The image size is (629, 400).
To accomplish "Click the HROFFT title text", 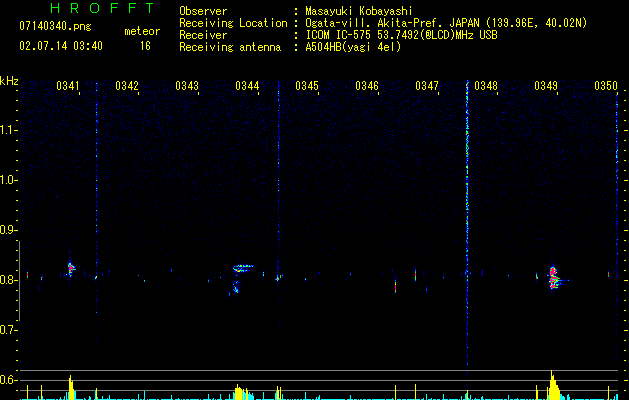I will [x=103, y=8].
